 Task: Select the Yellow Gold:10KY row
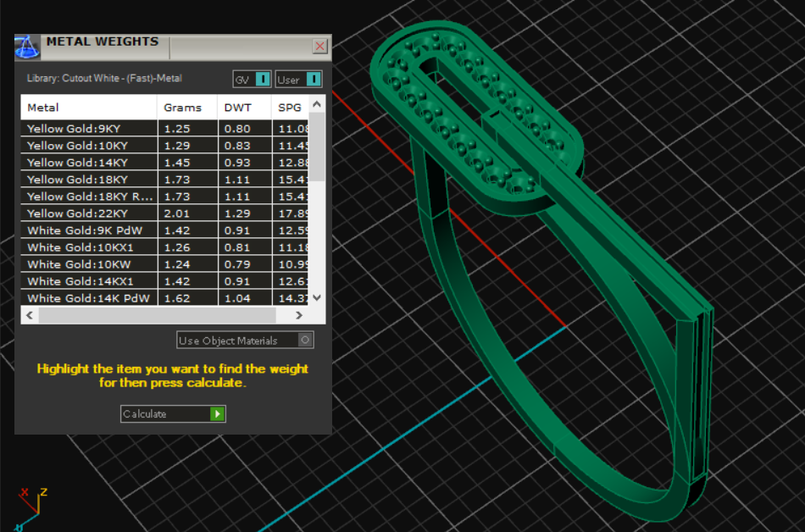[164, 146]
